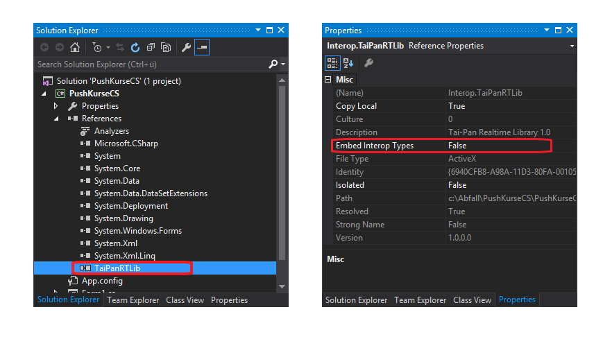Click the Path property value
This screenshot has width=603, height=364.
[511, 198]
